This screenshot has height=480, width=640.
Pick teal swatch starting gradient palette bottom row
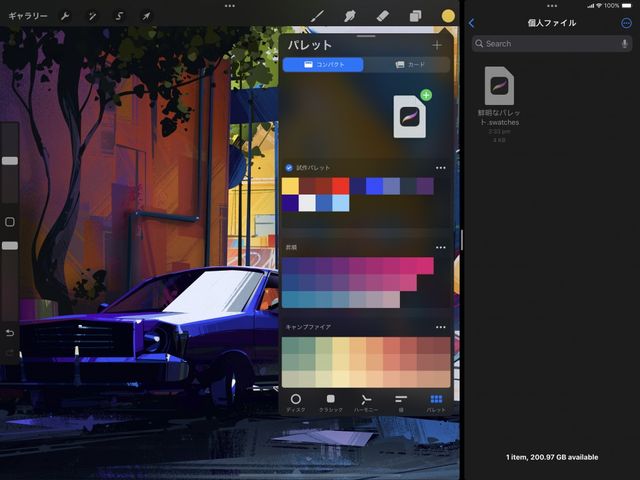(x=290, y=300)
